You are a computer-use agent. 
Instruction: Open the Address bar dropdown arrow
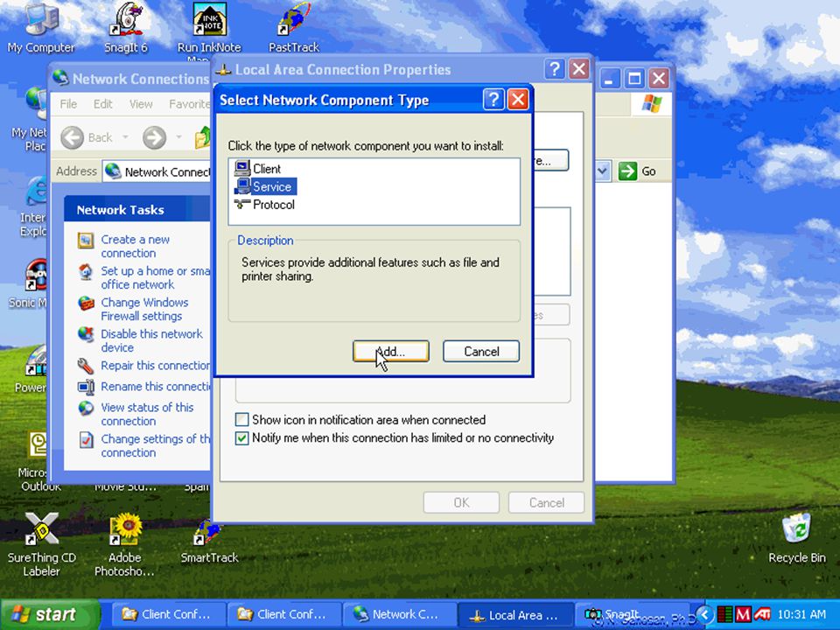pyautogui.click(x=603, y=171)
